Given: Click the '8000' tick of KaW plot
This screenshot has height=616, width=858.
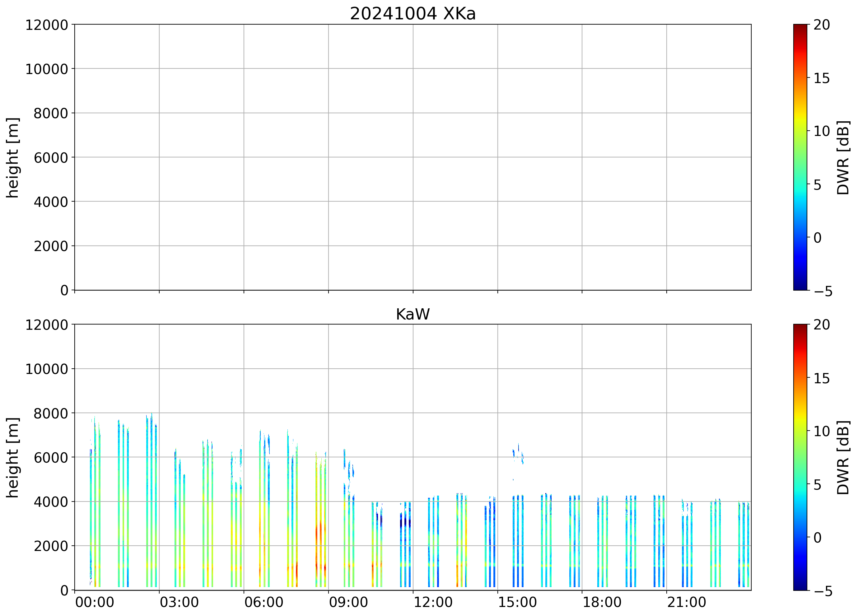Looking at the screenshot, I should (x=51, y=413).
